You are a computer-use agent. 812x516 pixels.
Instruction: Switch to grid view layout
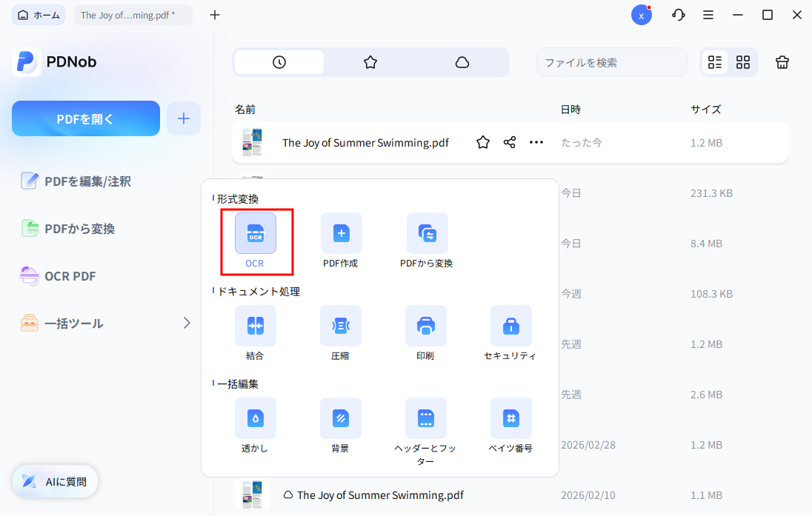point(743,63)
